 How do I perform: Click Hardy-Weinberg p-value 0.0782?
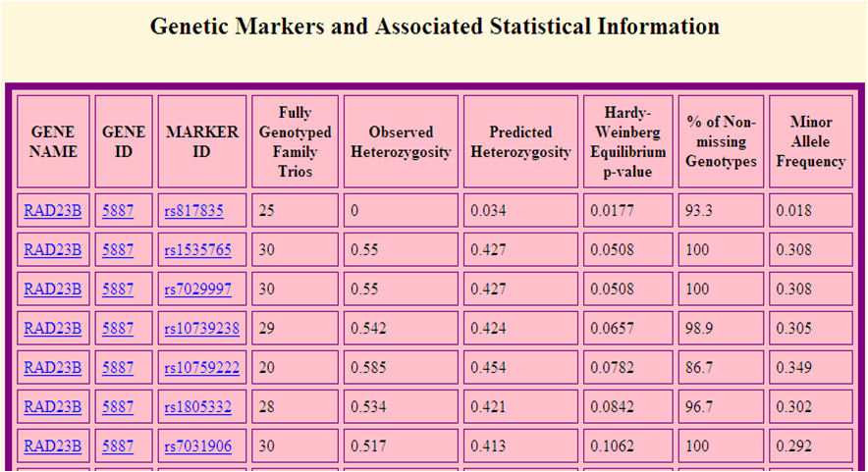(612, 367)
